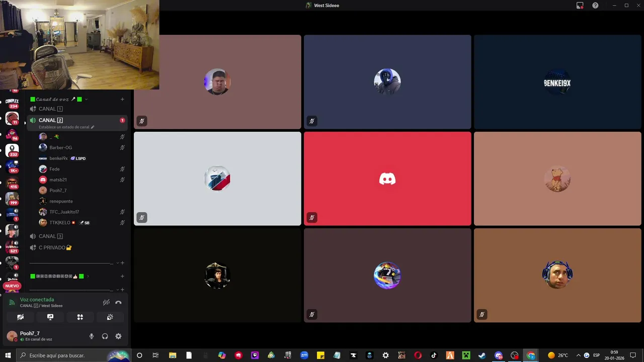This screenshot has width=644, height=362.
Task: Switch to Chrome on the taskbar
Action: click(531, 355)
